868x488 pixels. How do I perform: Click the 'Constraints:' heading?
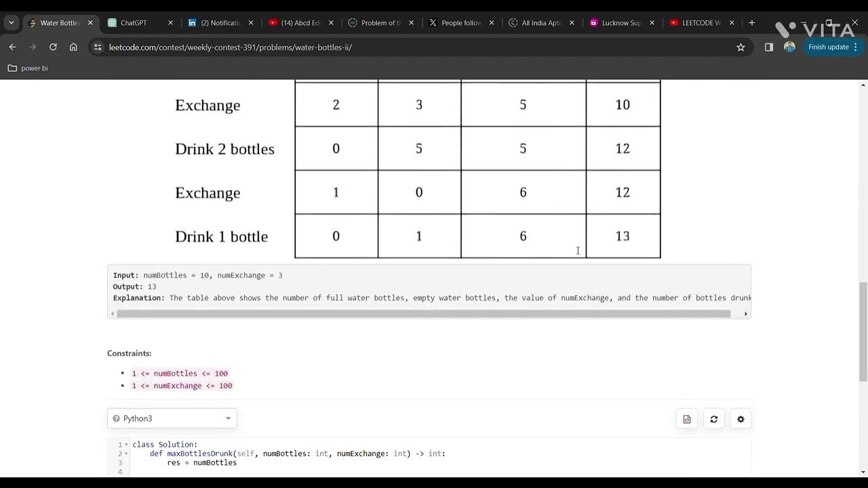tap(130, 353)
